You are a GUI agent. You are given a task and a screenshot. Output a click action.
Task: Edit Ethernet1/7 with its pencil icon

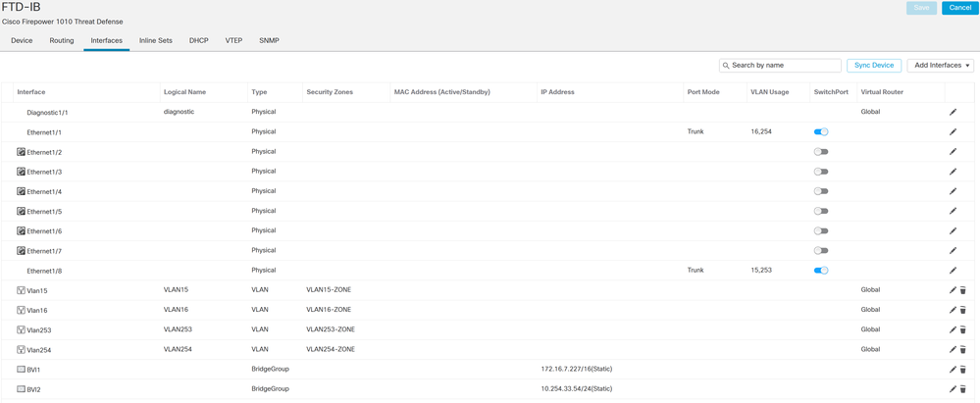[x=953, y=251]
